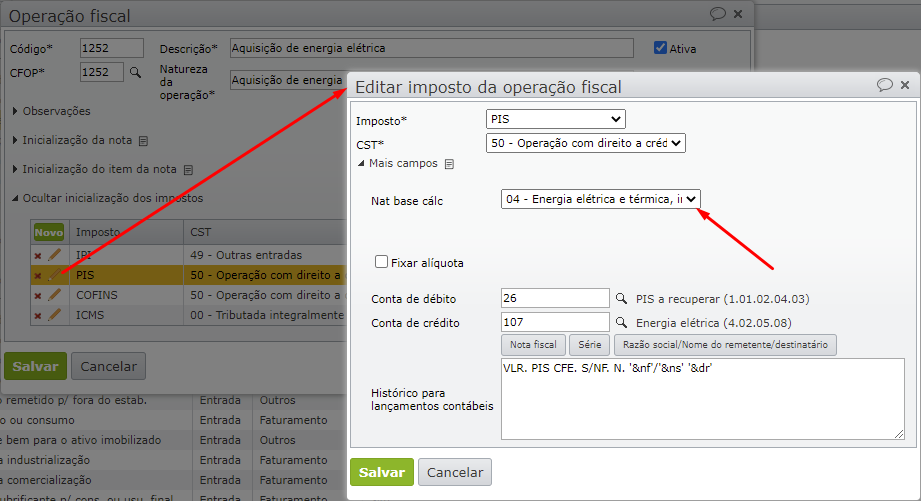This screenshot has height=501, width=921.
Task: Open comment bubble in Operação fiscal window
Action: [x=718, y=14]
